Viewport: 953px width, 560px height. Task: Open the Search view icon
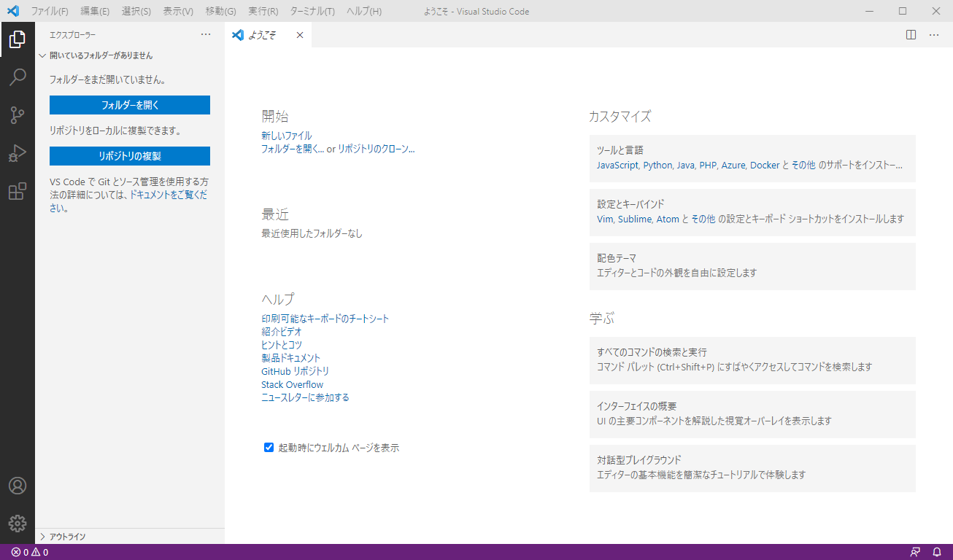click(18, 77)
